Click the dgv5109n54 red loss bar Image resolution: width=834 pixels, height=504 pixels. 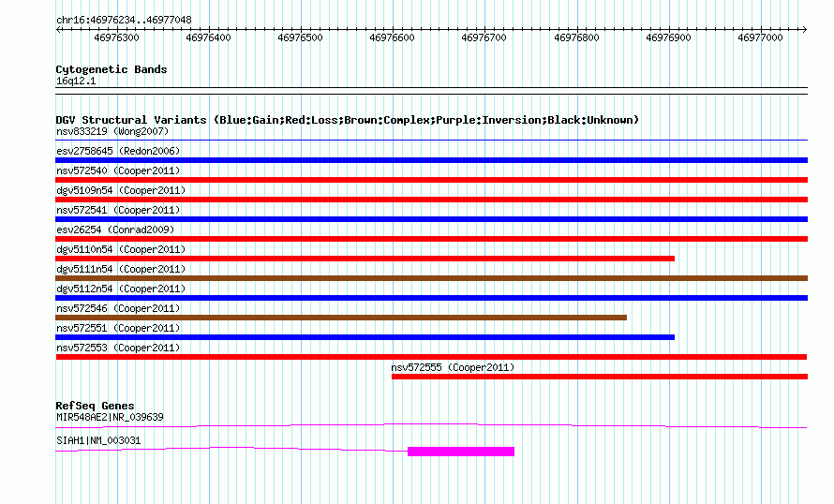(x=431, y=200)
